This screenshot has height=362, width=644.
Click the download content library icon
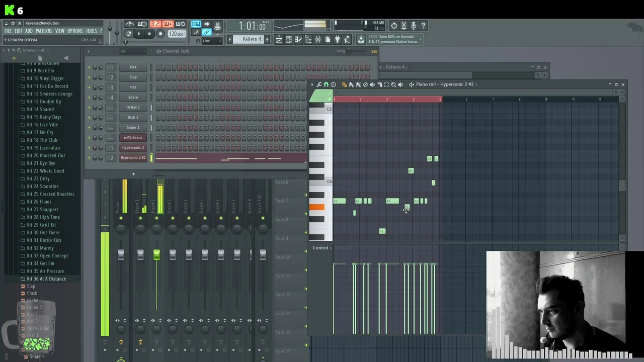pos(361,39)
